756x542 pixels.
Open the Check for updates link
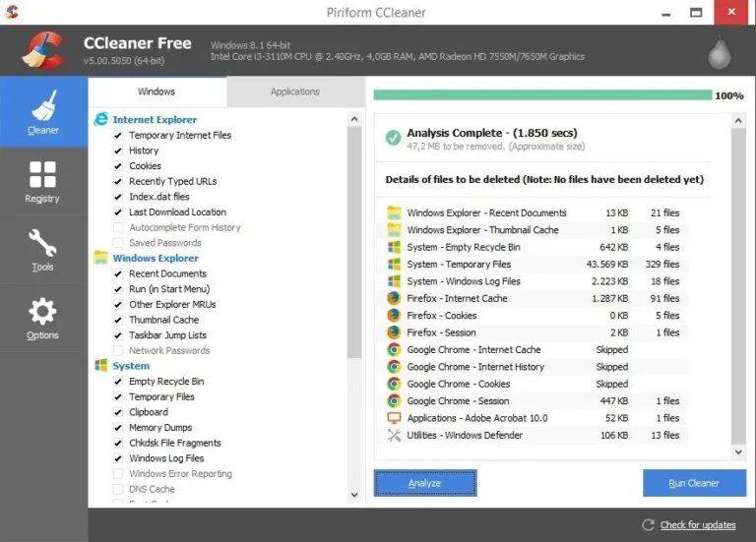click(698, 524)
